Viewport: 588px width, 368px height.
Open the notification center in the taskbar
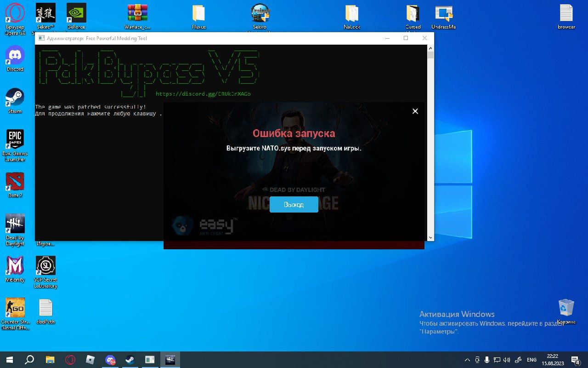click(x=575, y=360)
